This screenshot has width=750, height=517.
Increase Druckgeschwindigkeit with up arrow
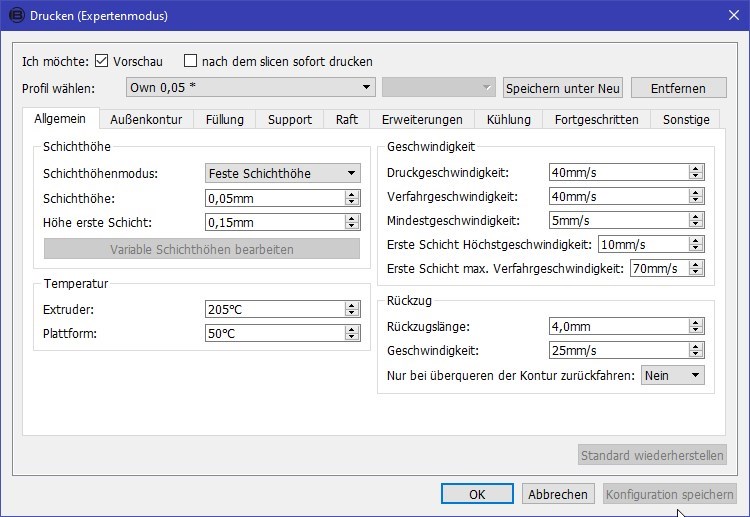[696, 168]
